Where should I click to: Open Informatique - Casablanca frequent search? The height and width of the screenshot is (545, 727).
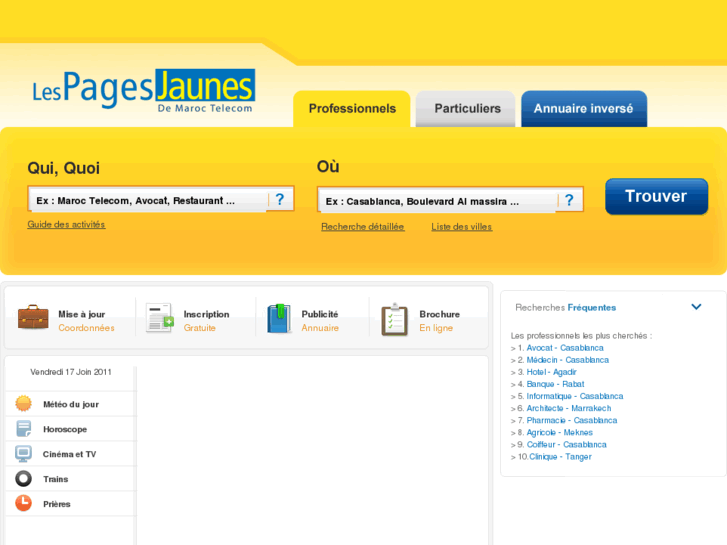click(x=574, y=396)
